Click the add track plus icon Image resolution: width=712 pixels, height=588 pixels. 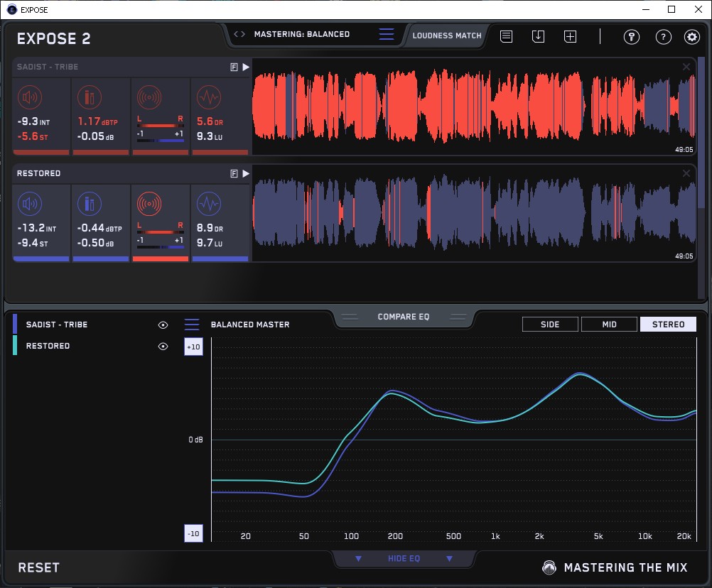(570, 36)
